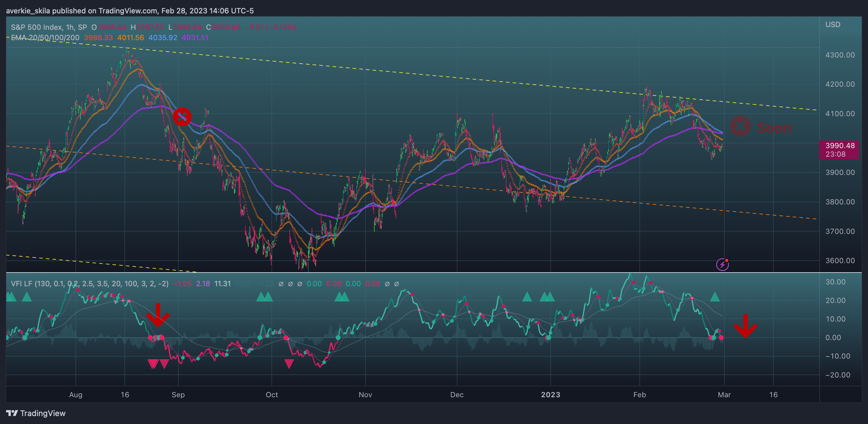Click the Oct label on time axis
Screen dimensions: 868x424
272,395
